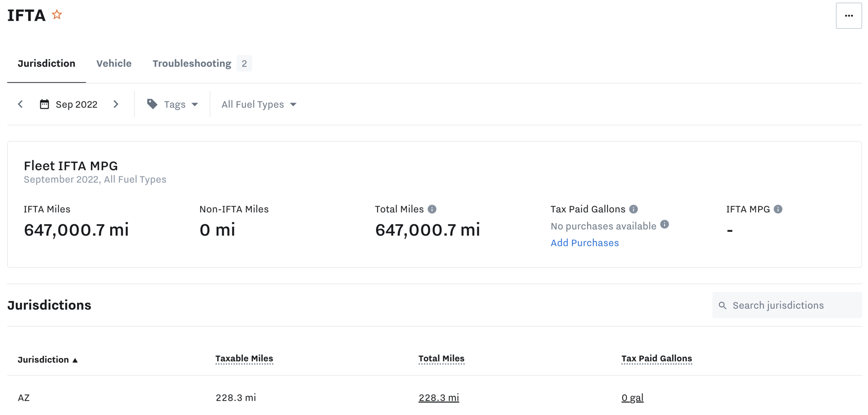Image resolution: width=868 pixels, height=415 pixels.
Task: Click the IFTA MPG info icon
Action: 778,209
